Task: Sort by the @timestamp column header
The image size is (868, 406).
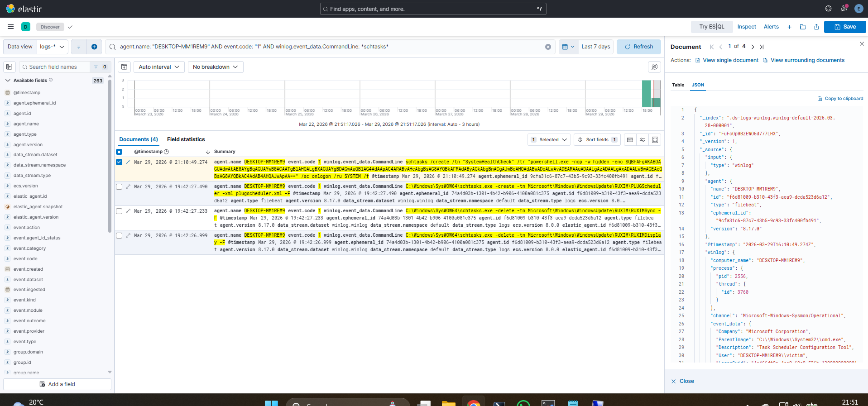Action: (149, 152)
